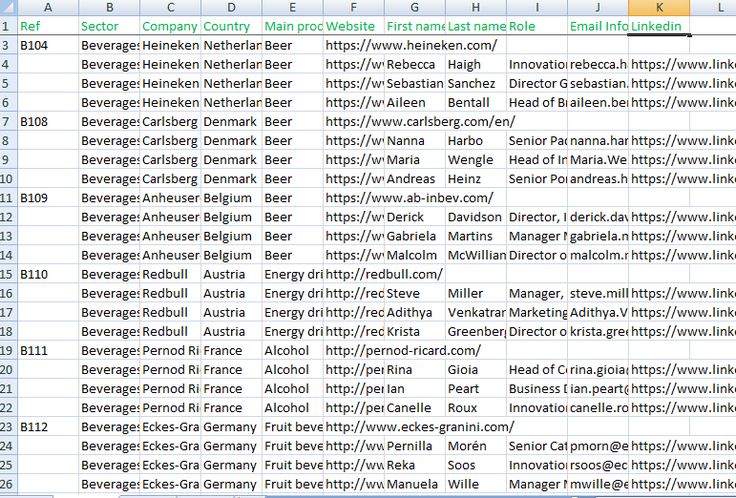Click the pernod-ricard.com link in row 19
This screenshot has height=498, width=736.
pos(402,350)
